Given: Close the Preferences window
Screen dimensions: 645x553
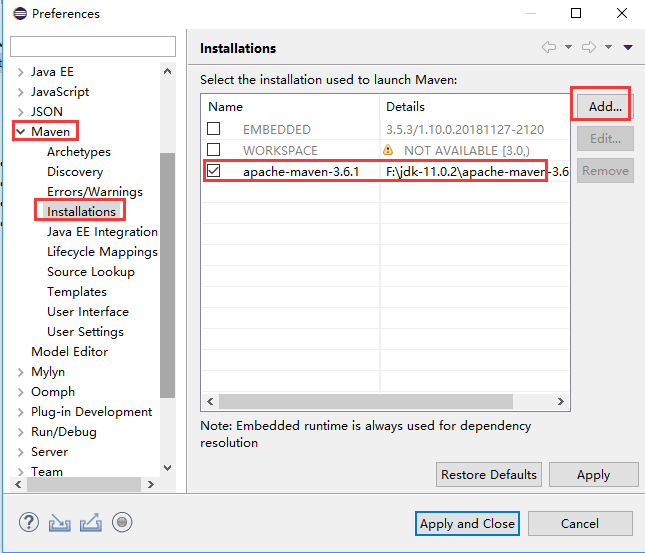Looking at the screenshot, I should (622, 13).
